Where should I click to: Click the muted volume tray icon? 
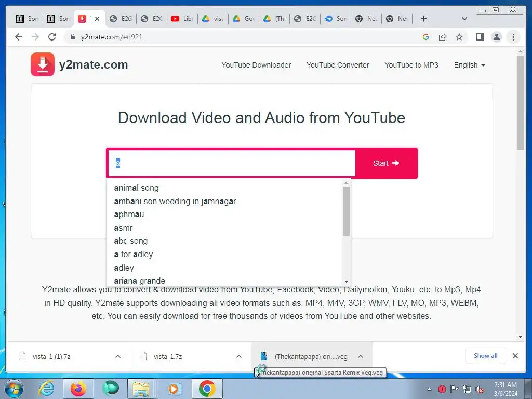[480, 389]
